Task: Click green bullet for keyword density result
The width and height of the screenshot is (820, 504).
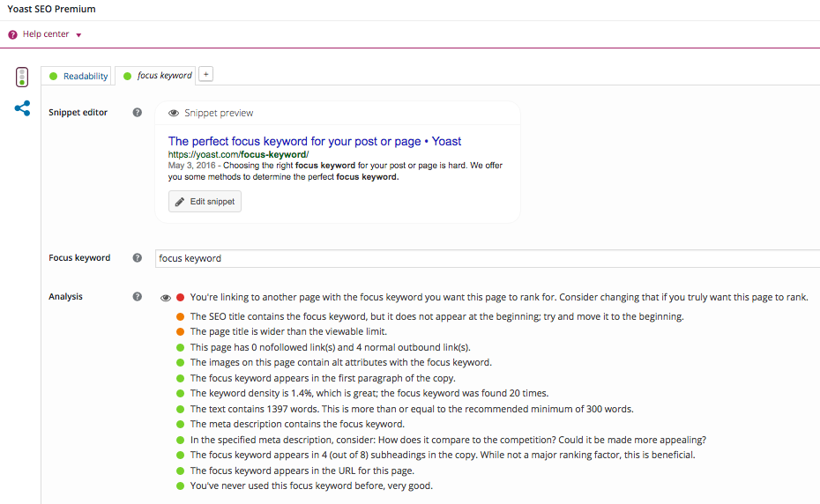Action: (x=181, y=394)
